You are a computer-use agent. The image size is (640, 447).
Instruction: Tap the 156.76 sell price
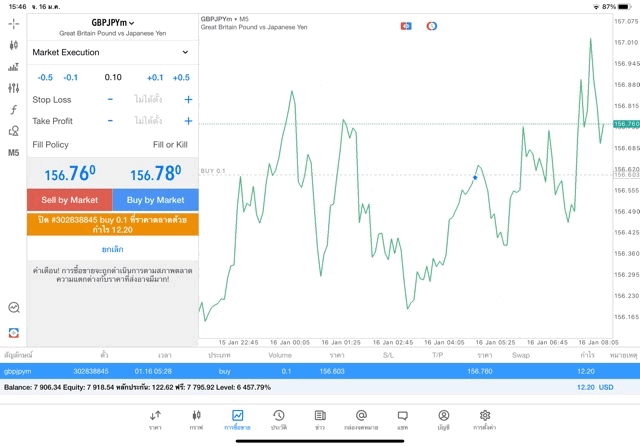70,173
